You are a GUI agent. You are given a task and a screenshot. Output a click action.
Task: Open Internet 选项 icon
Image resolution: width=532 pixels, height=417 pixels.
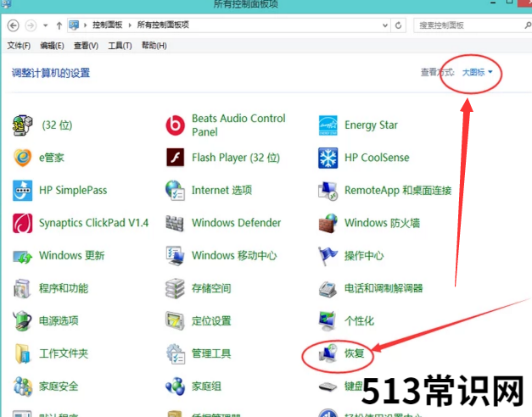tap(175, 190)
